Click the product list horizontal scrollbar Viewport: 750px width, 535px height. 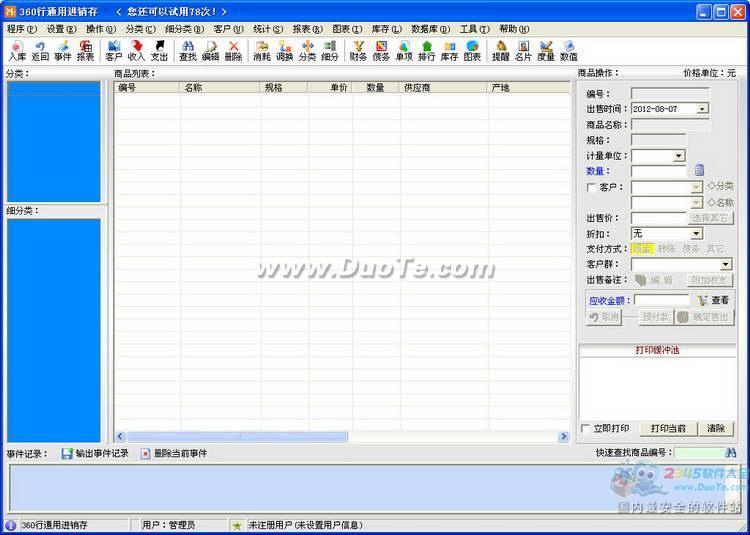[x=340, y=436]
